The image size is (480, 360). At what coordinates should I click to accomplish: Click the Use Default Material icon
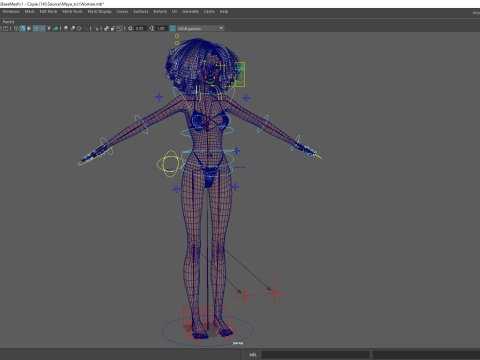pyautogui.click(x=29, y=28)
